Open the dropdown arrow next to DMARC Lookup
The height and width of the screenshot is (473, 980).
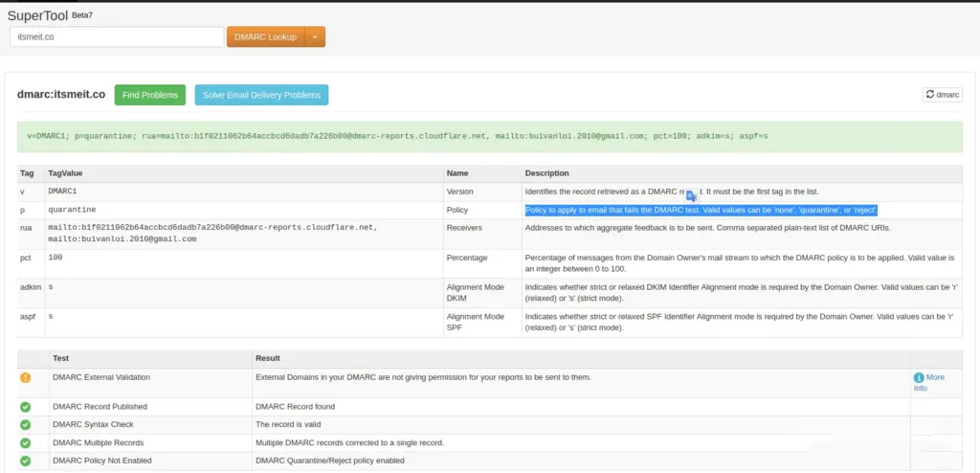click(316, 37)
